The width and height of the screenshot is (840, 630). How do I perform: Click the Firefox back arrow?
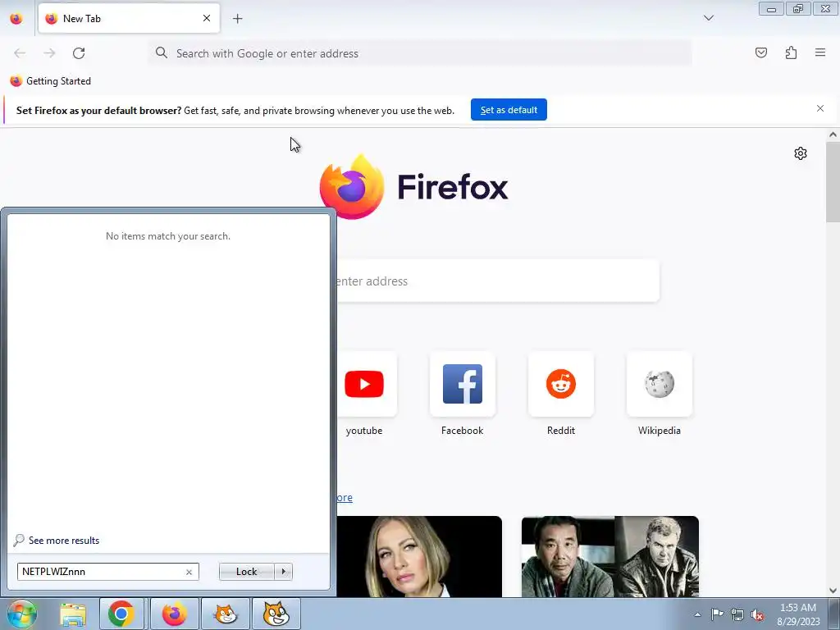click(x=20, y=53)
